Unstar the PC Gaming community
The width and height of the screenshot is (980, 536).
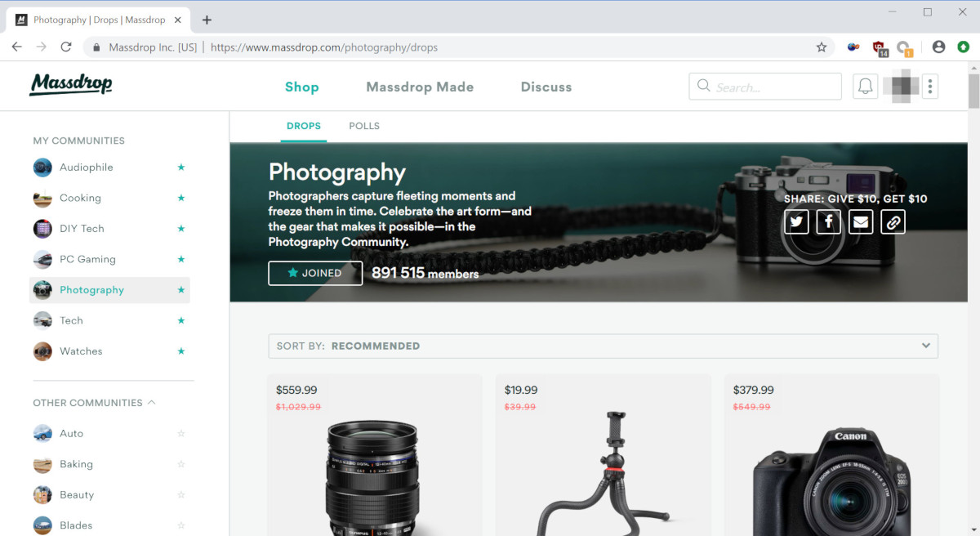[181, 259]
